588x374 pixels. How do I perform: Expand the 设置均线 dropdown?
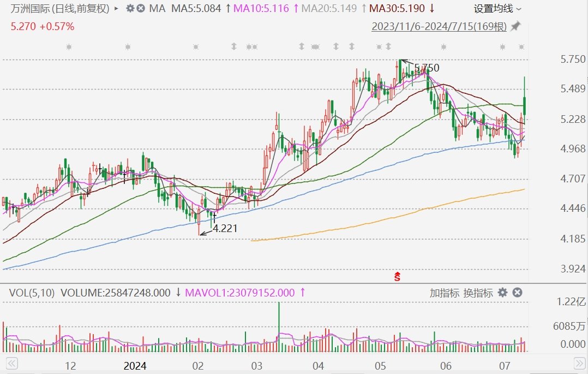pos(497,9)
